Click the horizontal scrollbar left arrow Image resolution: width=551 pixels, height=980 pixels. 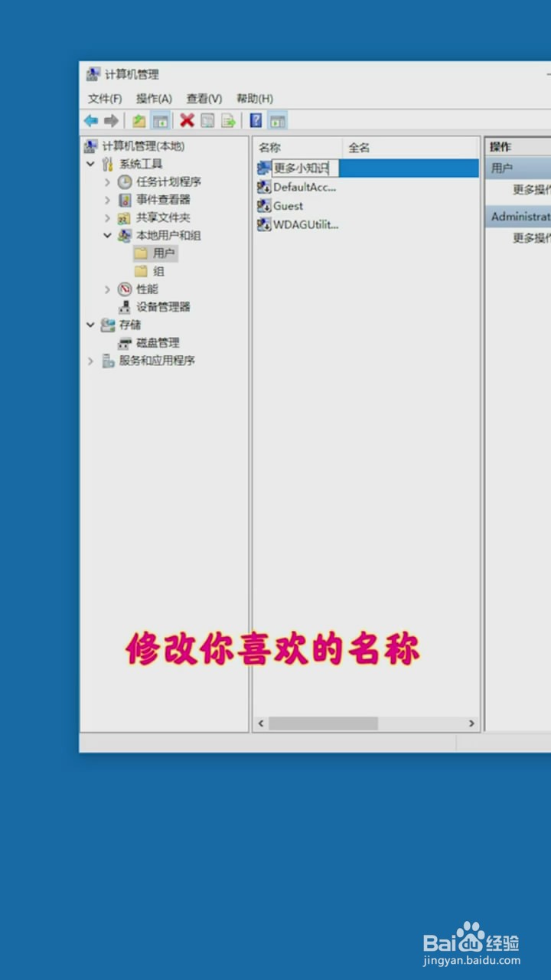point(261,724)
